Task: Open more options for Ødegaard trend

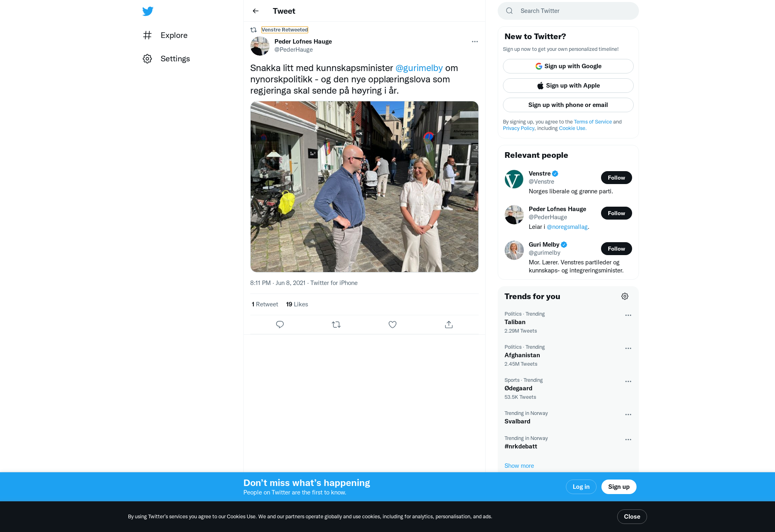Action: pos(628,381)
